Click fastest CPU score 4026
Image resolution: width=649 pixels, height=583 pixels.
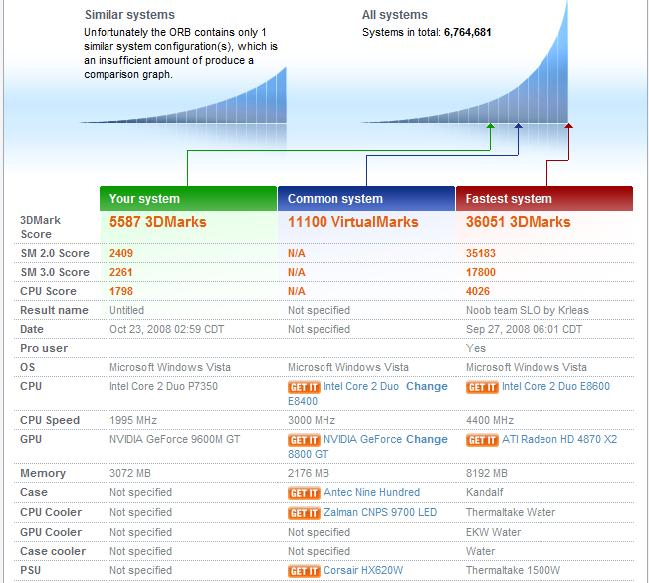[478, 291]
